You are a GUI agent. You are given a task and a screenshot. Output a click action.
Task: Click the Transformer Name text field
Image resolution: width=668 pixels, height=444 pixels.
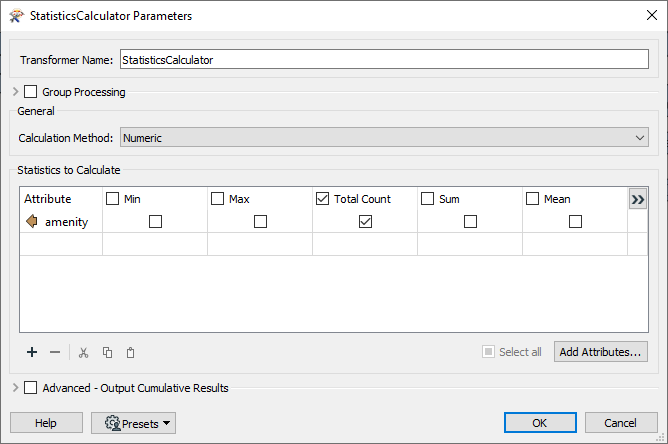click(x=384, y=60)
